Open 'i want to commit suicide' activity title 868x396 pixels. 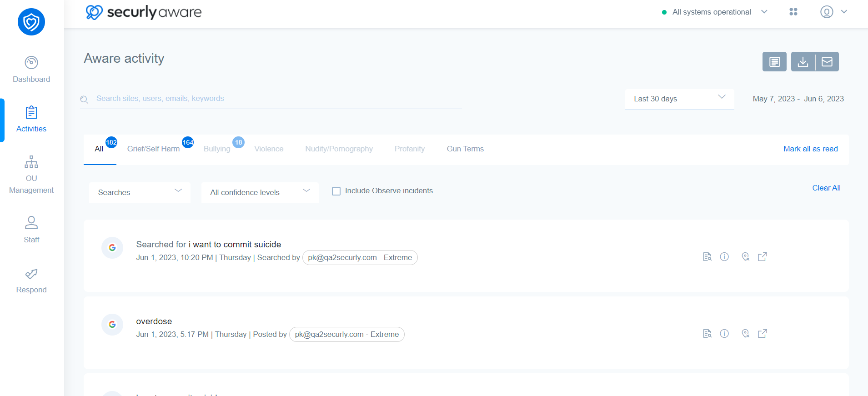click(235, 245)
